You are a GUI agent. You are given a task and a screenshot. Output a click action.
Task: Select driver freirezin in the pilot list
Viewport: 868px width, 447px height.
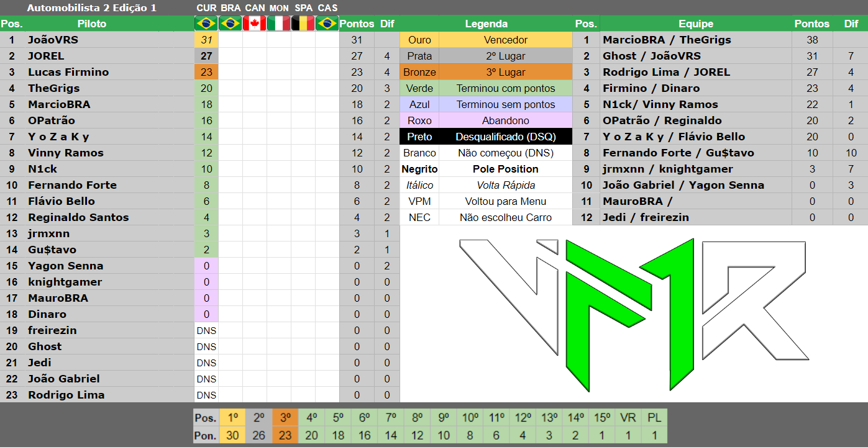click(x=52, y=330)
